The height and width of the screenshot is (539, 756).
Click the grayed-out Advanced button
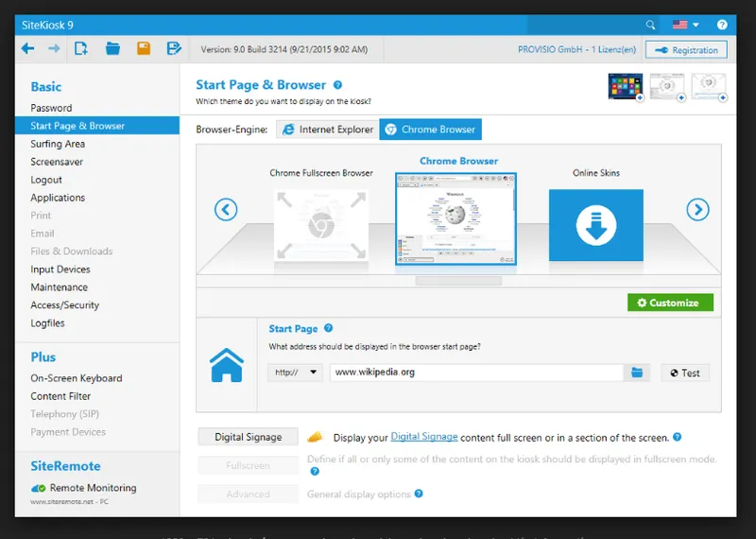coord(248,495)
